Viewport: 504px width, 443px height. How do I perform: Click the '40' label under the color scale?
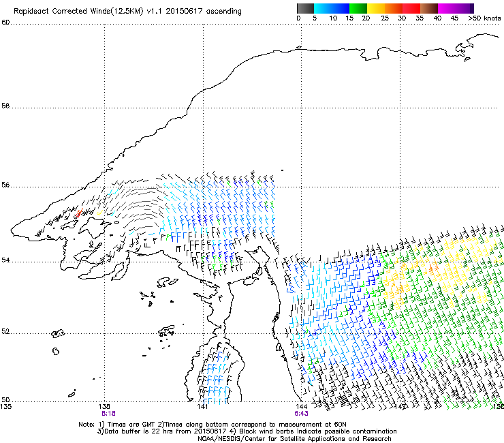coord(437,18)
